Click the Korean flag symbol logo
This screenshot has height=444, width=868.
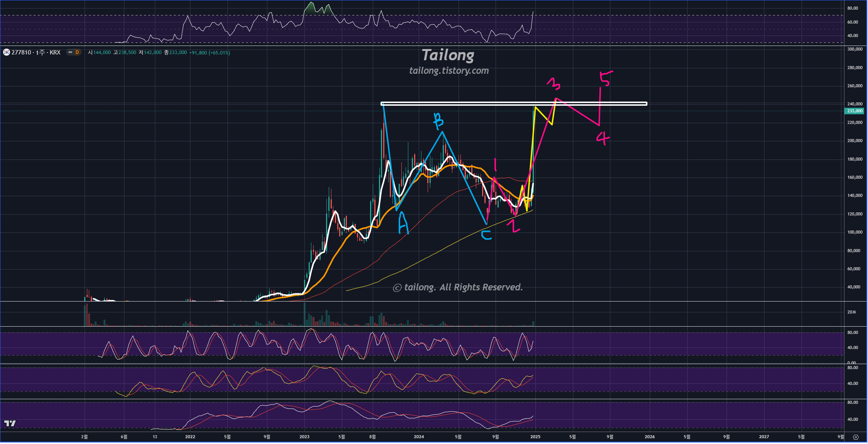7,52
